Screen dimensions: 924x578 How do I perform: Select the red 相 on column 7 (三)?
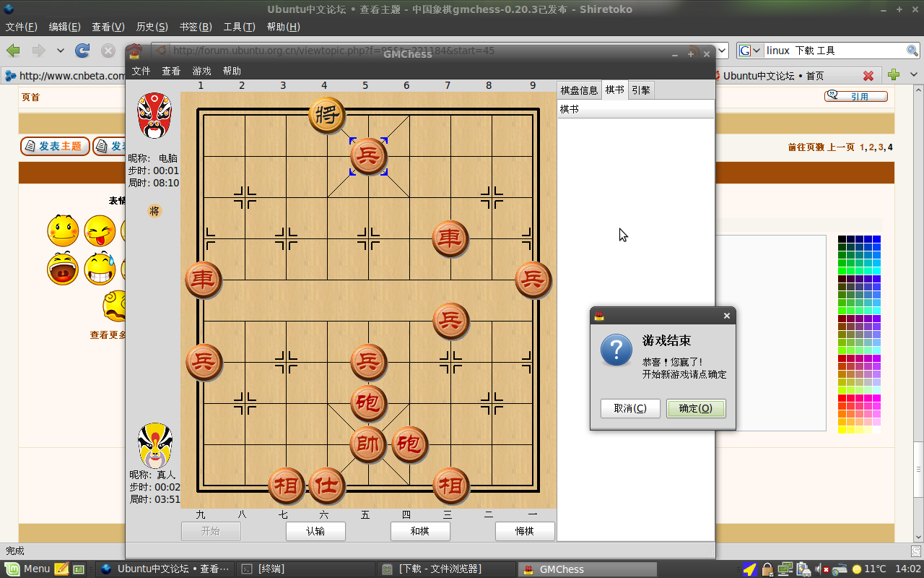click(450, 486)
